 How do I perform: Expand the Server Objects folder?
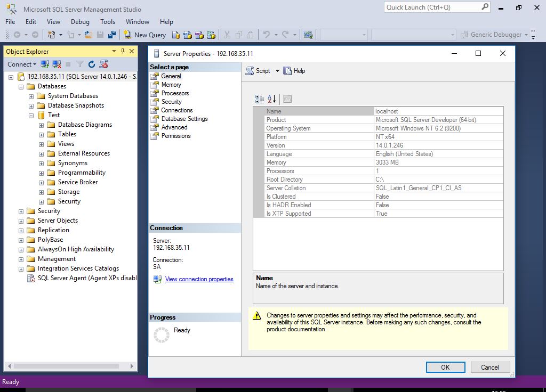(21, 221)
